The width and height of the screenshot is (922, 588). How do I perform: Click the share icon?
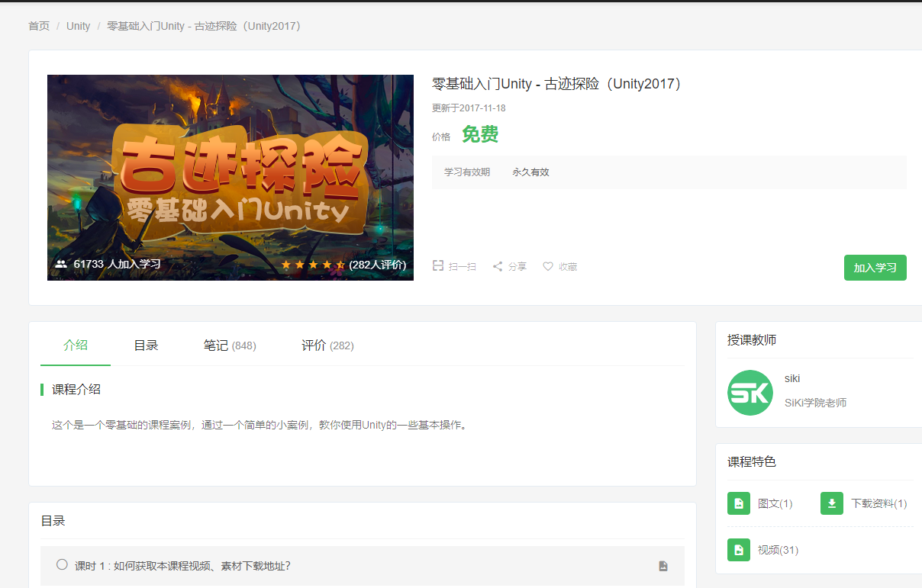(498, 266)
